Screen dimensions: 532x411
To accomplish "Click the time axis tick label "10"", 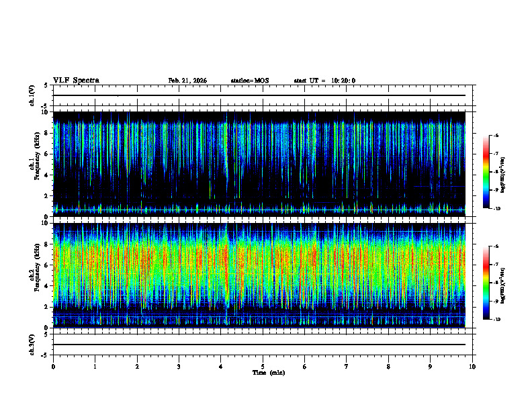I will [472, 367].
